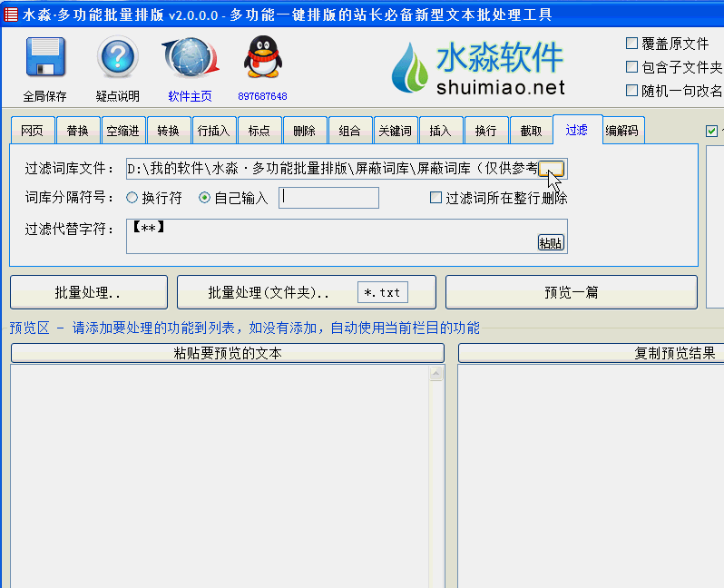Viewport: 724px width, 588px height.
Task: Click the 粘贴 button in 过滤代替字符 box
Action: tap(551, 243)
